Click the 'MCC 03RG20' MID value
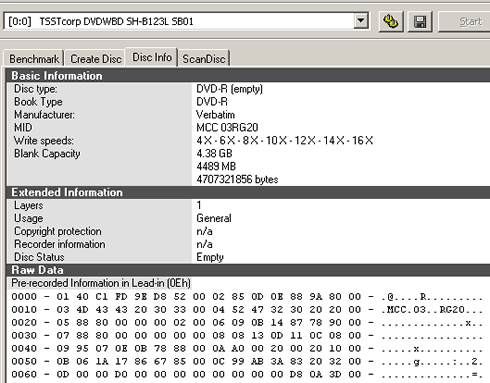 [x=227, y=128]
